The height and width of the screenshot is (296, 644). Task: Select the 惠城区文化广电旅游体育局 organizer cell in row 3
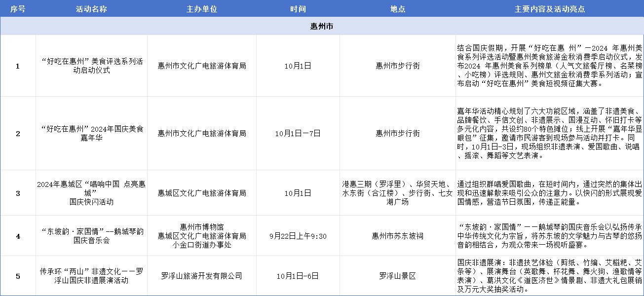202,193
